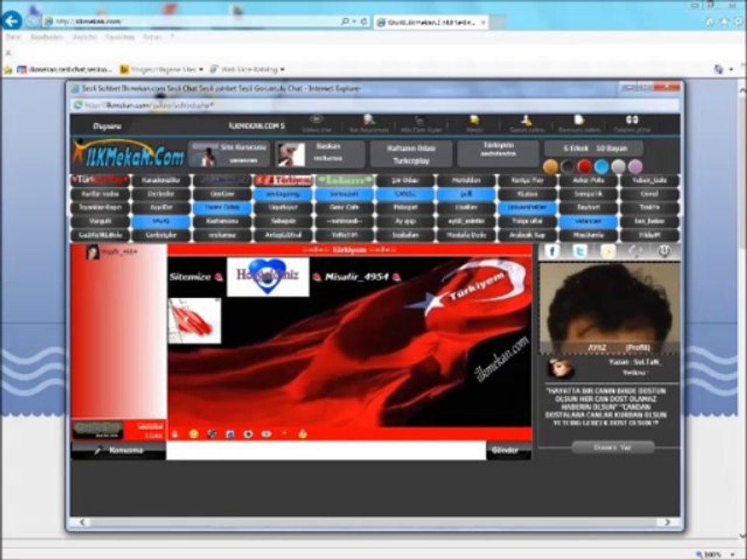747x560 pixels.
Task: Click the lock icon in chat toolbar
Action: click(175, 434)
